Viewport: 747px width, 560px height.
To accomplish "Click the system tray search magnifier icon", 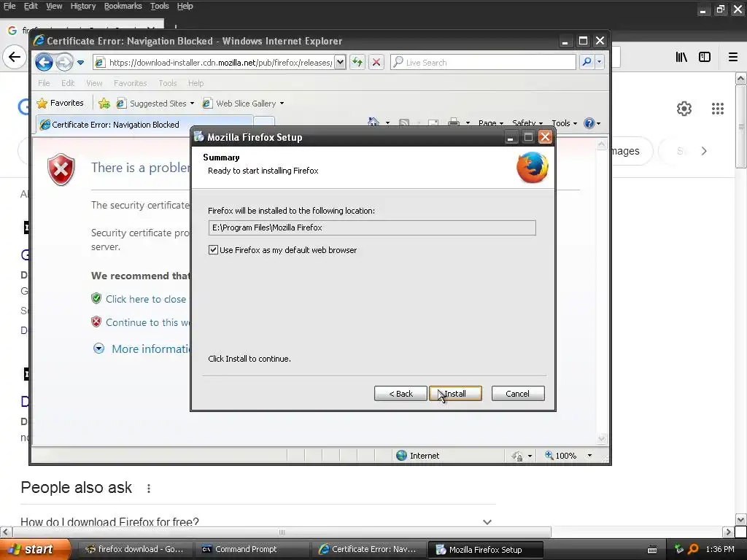I will tap(693, 549).
